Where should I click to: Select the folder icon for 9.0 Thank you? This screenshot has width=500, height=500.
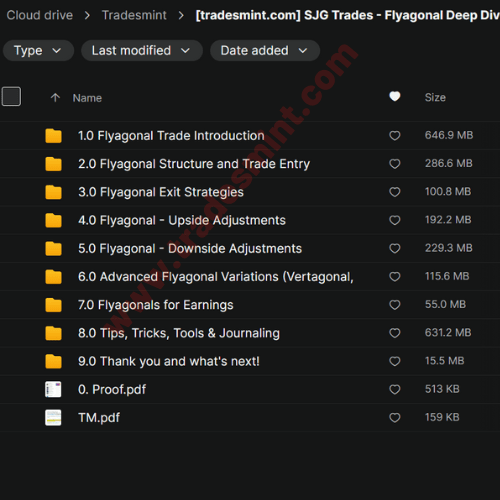coord(53,361)
